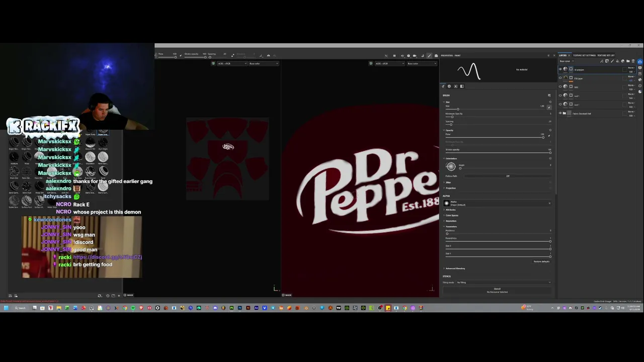
Task: Open the Tiling mode dropdown
Action: coord(504,282)
